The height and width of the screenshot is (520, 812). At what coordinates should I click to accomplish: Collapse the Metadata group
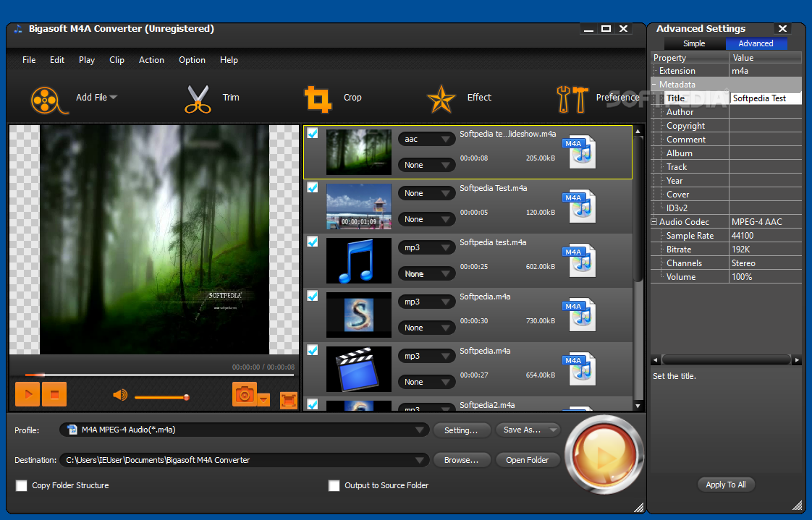(x=654, y=85)
